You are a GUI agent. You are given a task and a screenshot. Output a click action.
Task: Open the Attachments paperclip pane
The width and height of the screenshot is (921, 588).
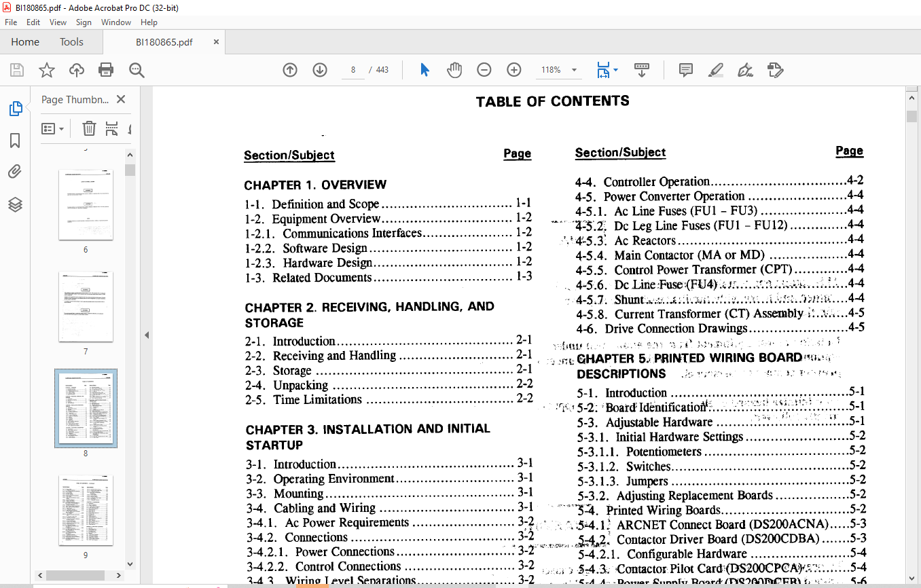coord(15,172)
